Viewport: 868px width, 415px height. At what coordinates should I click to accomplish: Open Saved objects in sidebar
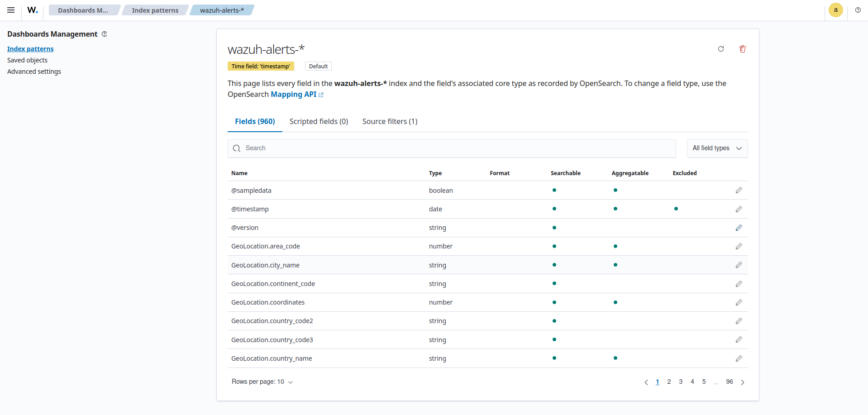tap(27, 60)
